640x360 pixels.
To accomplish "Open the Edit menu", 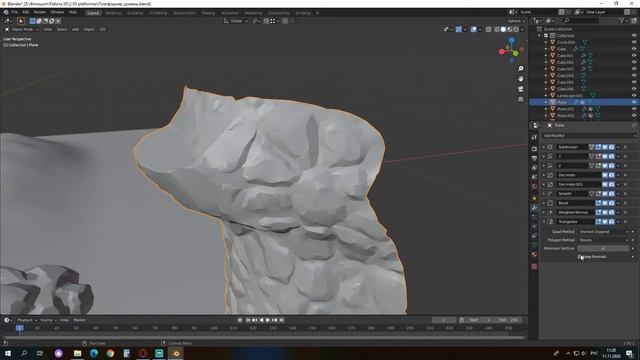I will (26, 12).
